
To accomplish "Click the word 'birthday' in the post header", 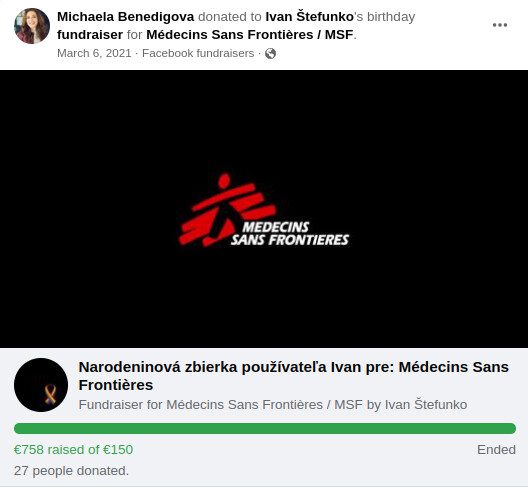I will [x=391, y=17].
